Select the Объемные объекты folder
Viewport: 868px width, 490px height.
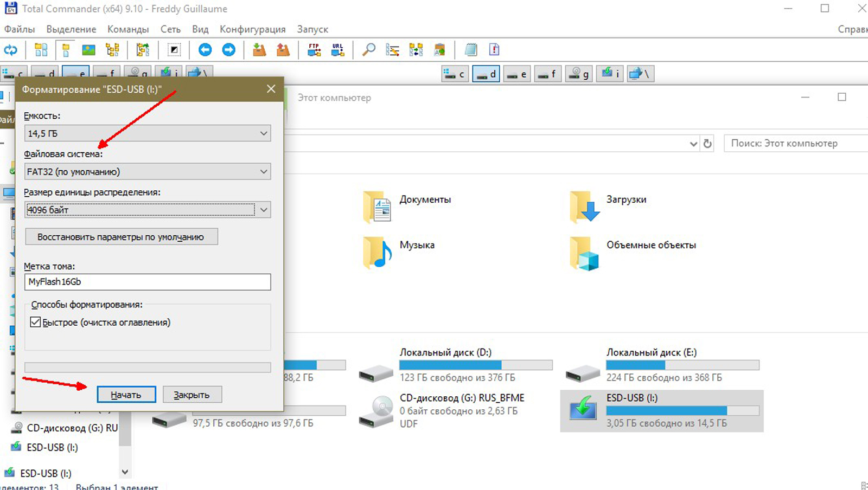633,252
